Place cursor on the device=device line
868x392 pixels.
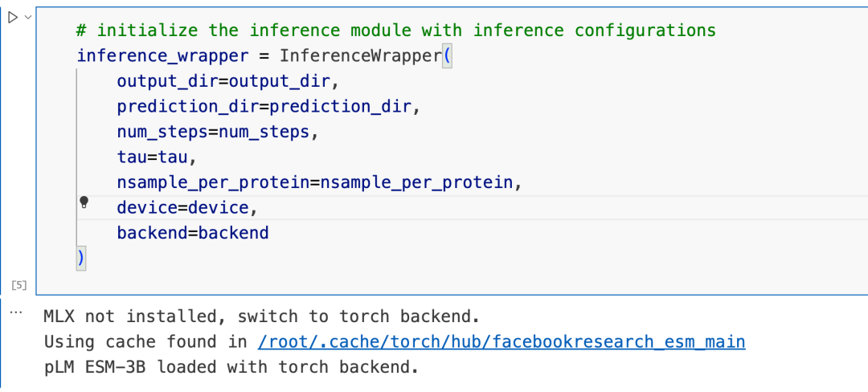click(x=187, y=208)
